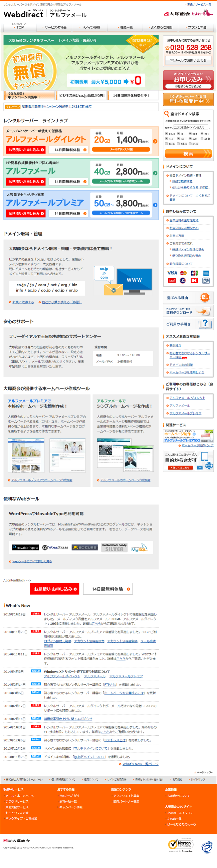Image resolution: width=217 pixels, height=868 pixels.
Task: Click the green arrow on the アルファメール plan
Action: pos(155,173)
